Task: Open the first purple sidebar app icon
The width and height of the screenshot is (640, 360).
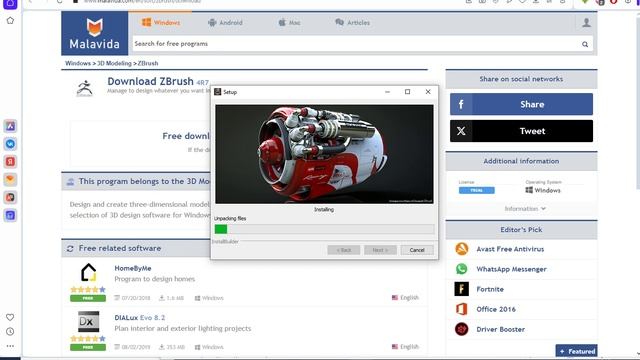Action: [10, 126]
